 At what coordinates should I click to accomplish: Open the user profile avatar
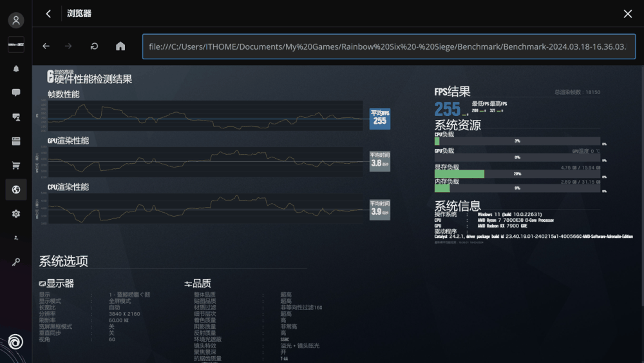(x=16, y=20)
